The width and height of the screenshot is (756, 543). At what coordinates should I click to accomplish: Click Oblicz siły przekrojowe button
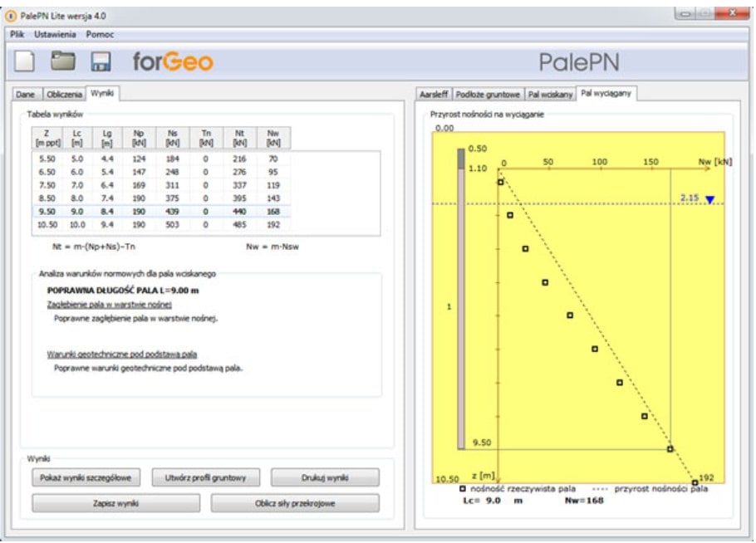tap(295, 503)
